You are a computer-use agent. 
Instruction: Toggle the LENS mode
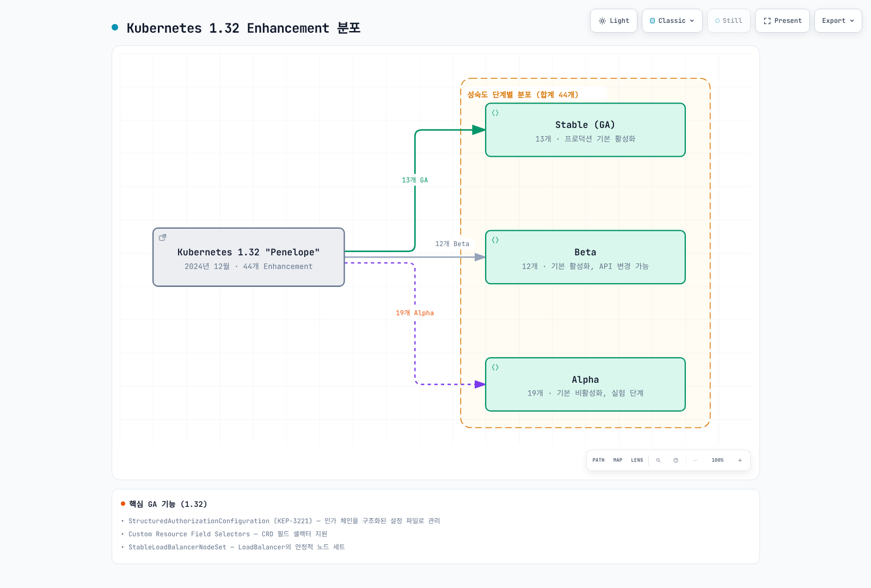pos(637,460)
